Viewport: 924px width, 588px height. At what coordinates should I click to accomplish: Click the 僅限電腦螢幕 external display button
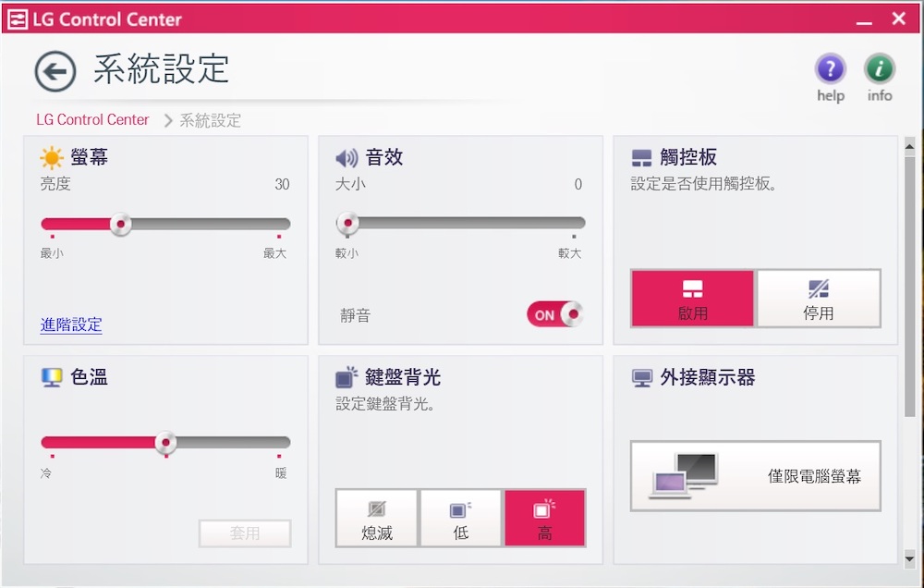pyautogui.click(x=756, y=476)
